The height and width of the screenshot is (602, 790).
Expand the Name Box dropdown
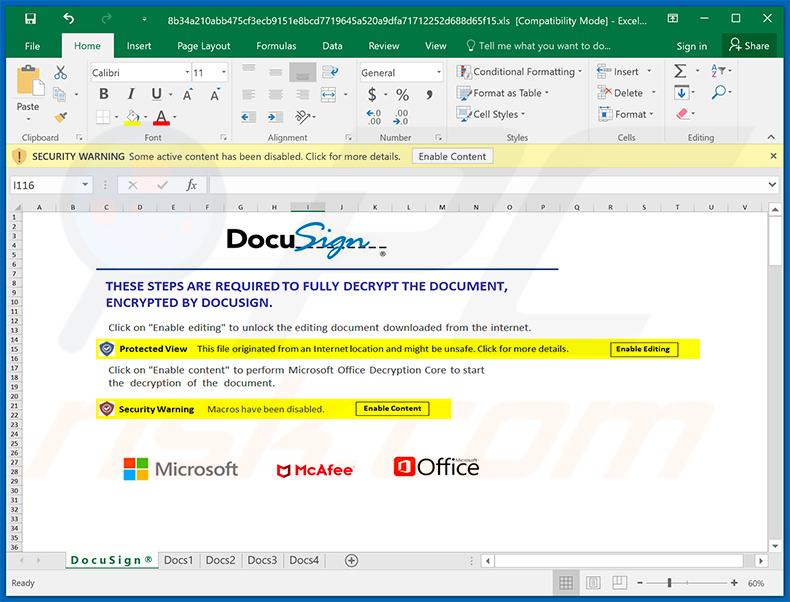pos(85,185)
